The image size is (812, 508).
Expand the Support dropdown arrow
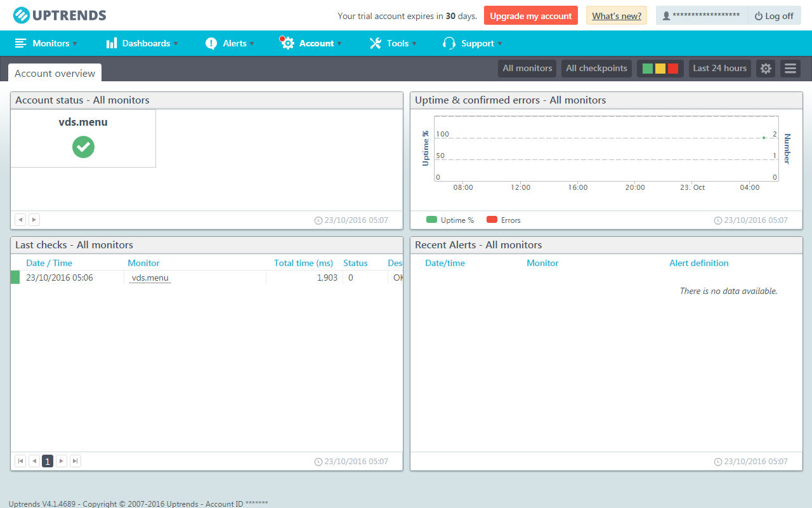(500, 44)
